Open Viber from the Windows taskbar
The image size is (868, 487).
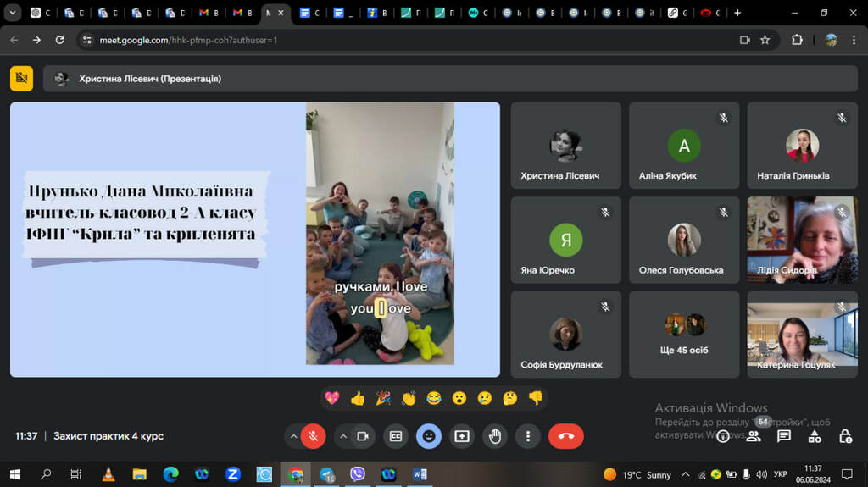[x=357, y=474]
